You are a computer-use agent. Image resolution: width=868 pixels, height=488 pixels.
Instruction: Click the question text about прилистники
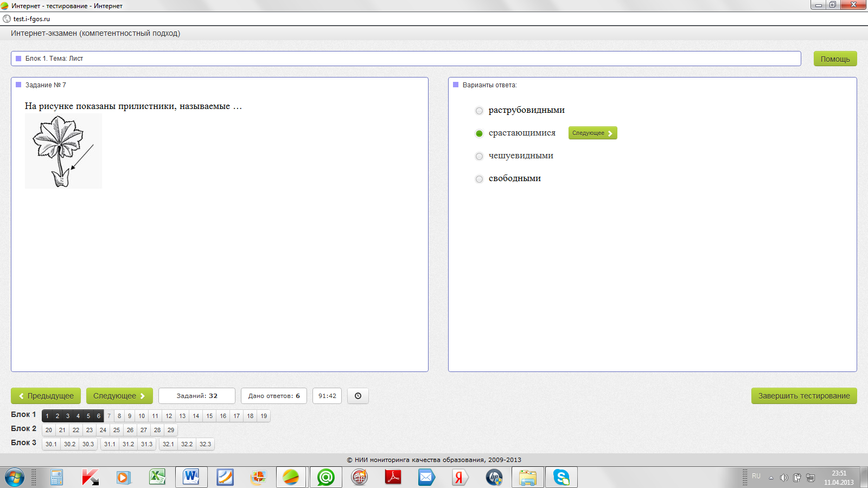133,106
